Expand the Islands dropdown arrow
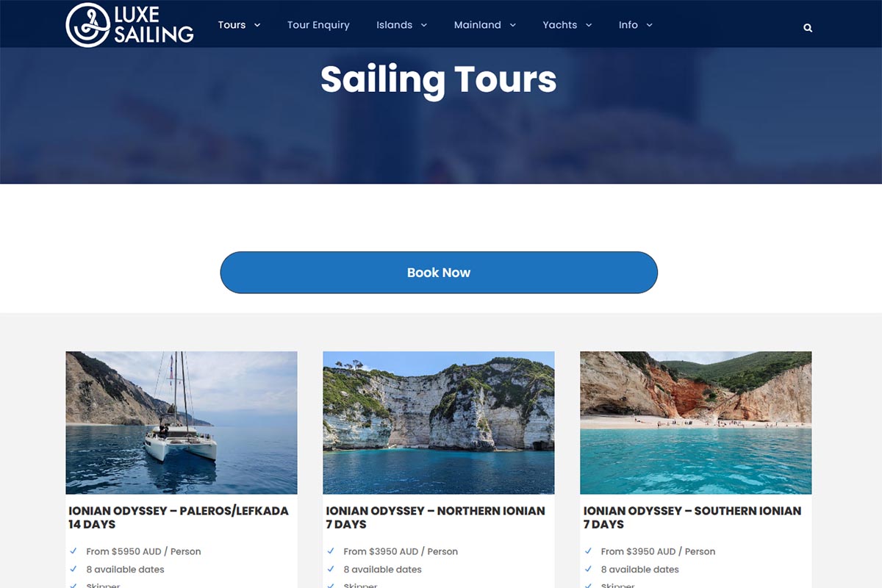 point(424,25)
